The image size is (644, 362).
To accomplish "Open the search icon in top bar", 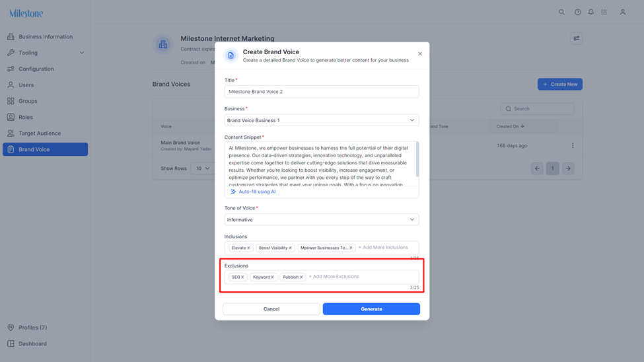I will coord(561,13).
